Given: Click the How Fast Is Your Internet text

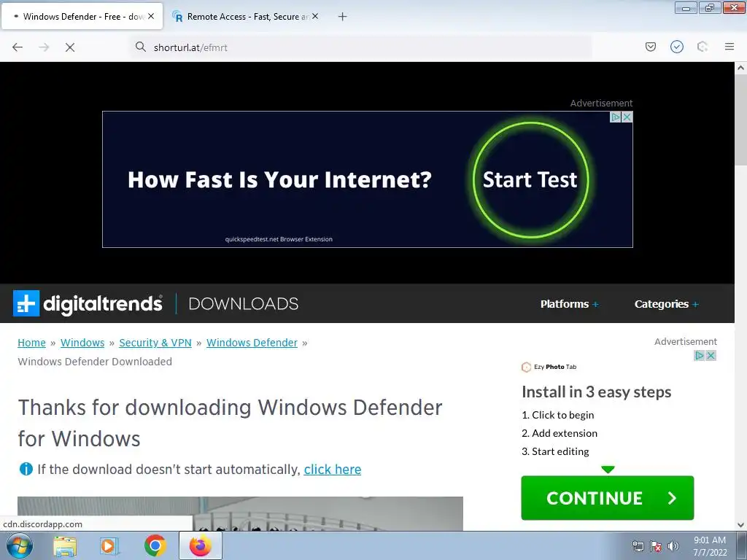Looking at the screenshot, I should click(279, 180).
